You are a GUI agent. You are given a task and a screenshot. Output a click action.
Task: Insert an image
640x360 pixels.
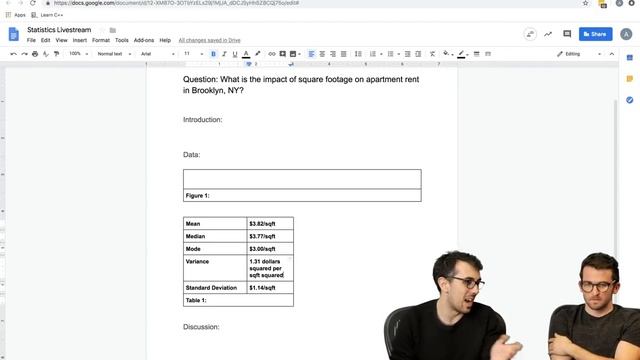coord(293,54)
